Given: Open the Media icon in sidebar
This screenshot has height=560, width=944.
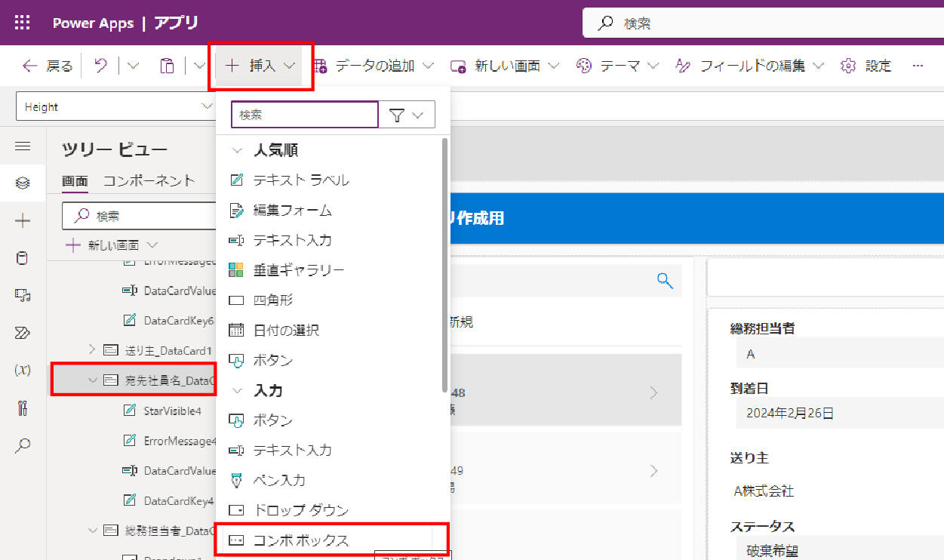Looking at the screenshot, I should (23, 296).
